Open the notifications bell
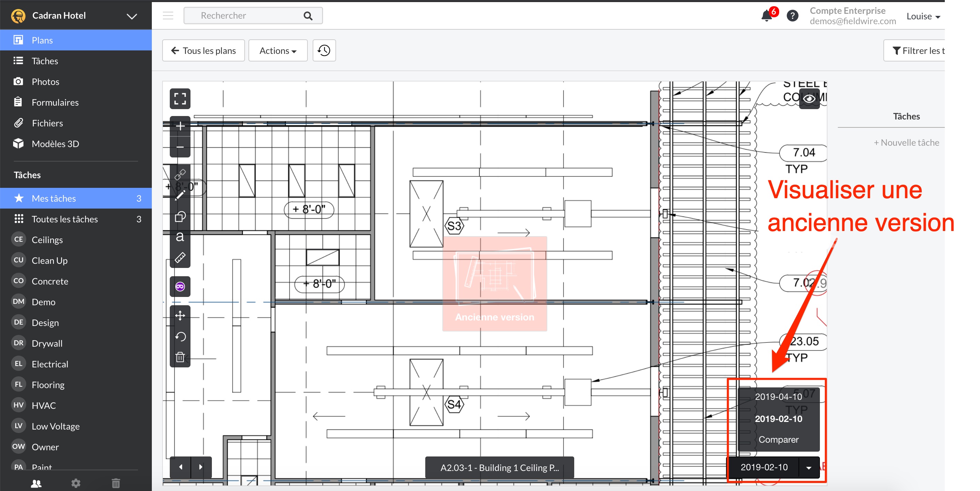 coord(767,16)
